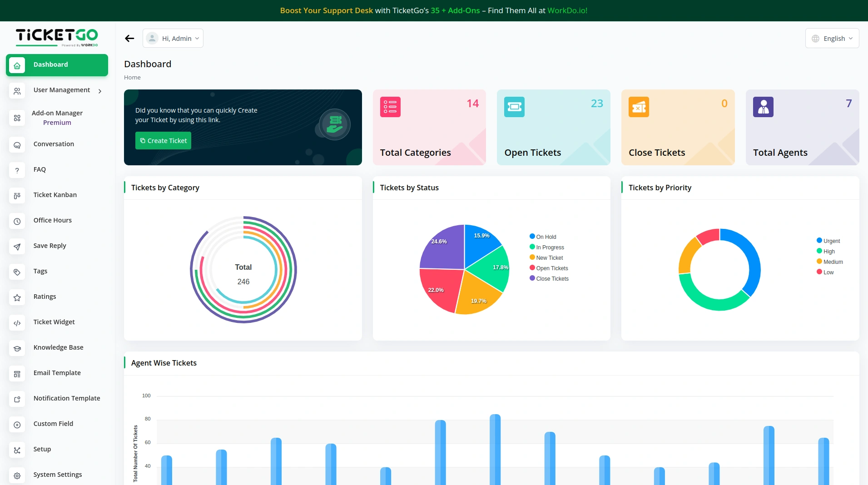
Task: Click the Total Categories list icon
Action: click(x=390, y=107)
